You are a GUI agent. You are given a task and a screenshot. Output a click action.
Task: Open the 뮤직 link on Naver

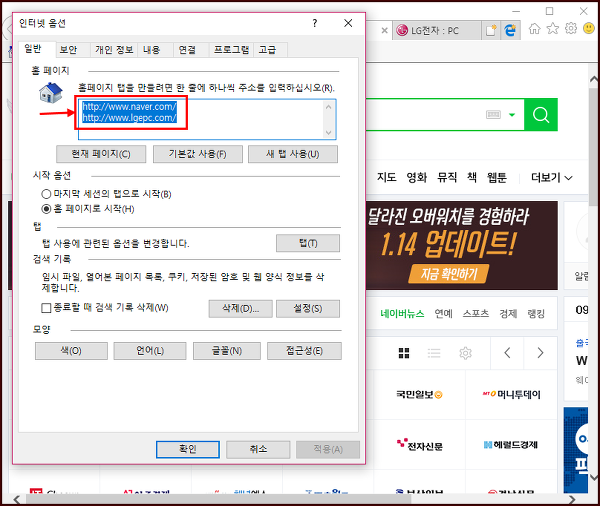447,178
